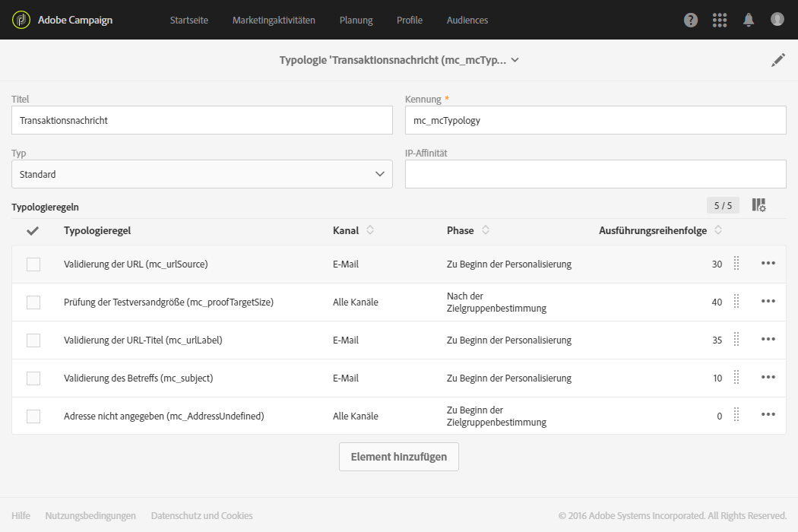Toggle the select-all checkmark in the table header
The height and width of the screenshot is (532, 798).
coord(33,231)
